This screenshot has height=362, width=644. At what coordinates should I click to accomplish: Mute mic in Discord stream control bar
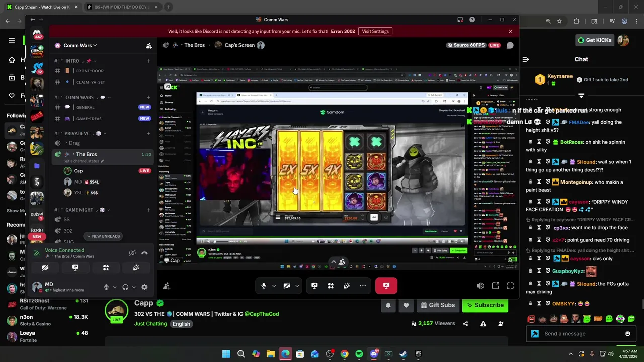(263, 286)
